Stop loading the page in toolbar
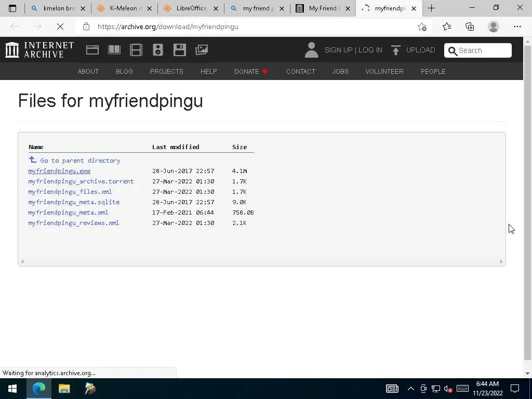The height and width of the screenshot is (399, 532). [60, 26]
